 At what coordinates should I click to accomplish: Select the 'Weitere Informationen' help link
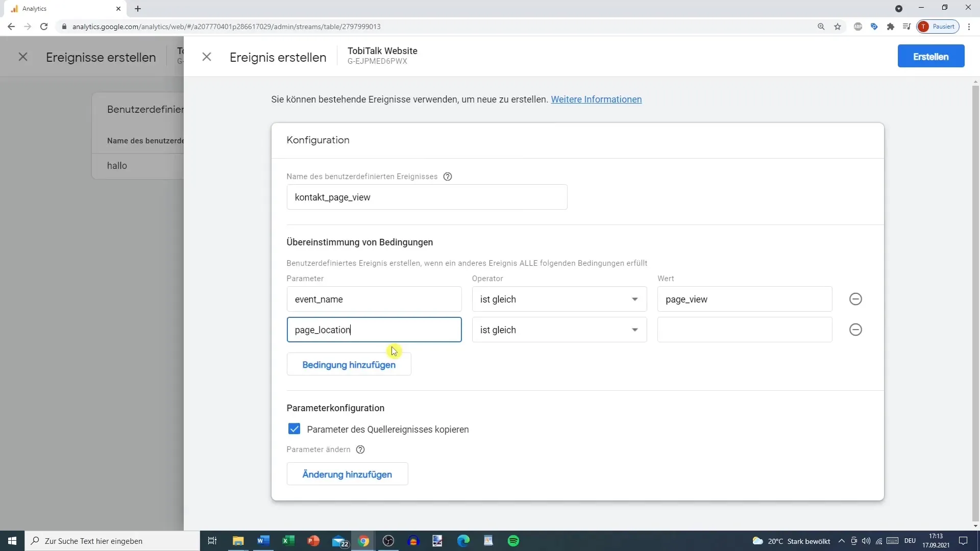[596, 99]
